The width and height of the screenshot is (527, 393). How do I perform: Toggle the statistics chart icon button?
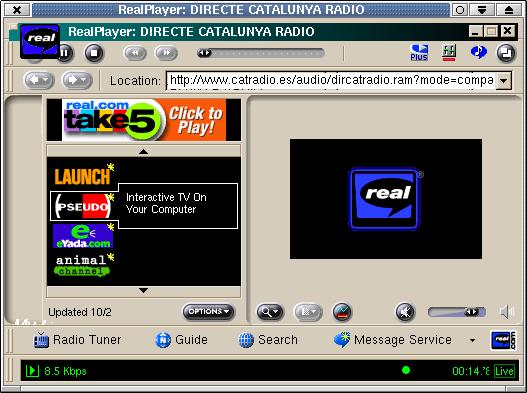[342, 312]
